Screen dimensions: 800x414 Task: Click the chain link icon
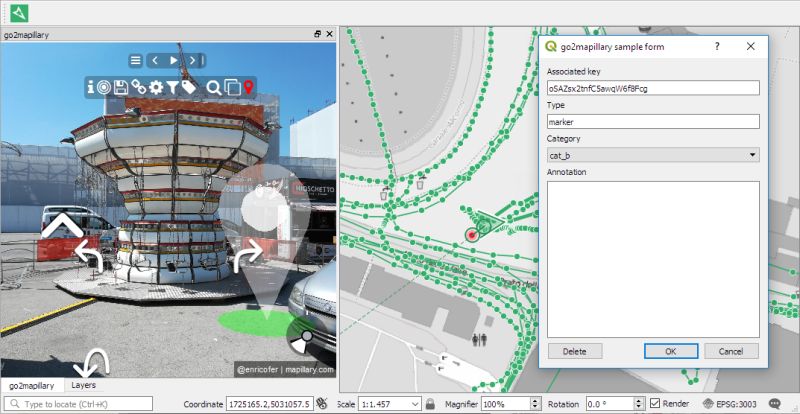coord(138,87)
